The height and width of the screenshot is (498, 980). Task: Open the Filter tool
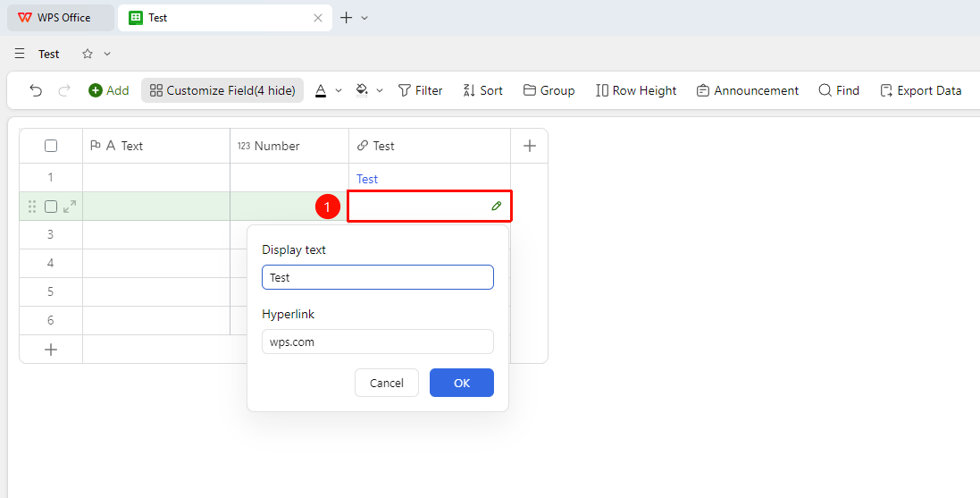pyautogui.click(x=420, y=90)
